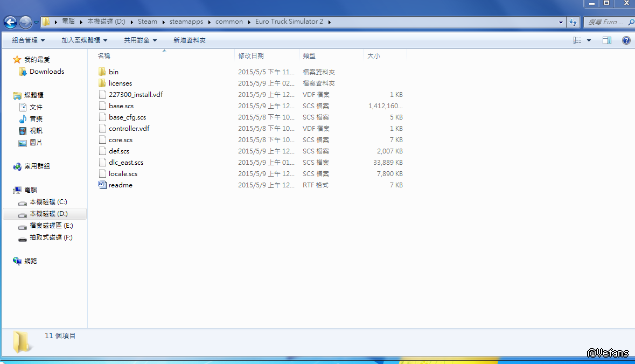Jump to Steam in the breadcrumb path
The height and width of the screenshot is (364, 635).
coord(148,22)
